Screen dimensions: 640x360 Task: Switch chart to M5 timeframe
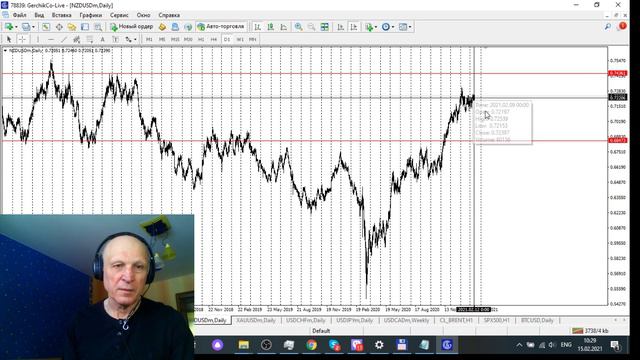click(162, 39)
